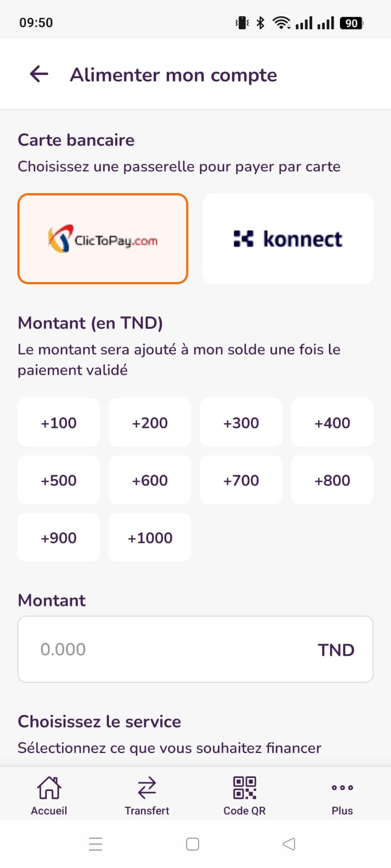Viewport: 391px width, 868px height.
Task: Select +900 preset amount
Action: pyautogui.click(x=59, y=538)
